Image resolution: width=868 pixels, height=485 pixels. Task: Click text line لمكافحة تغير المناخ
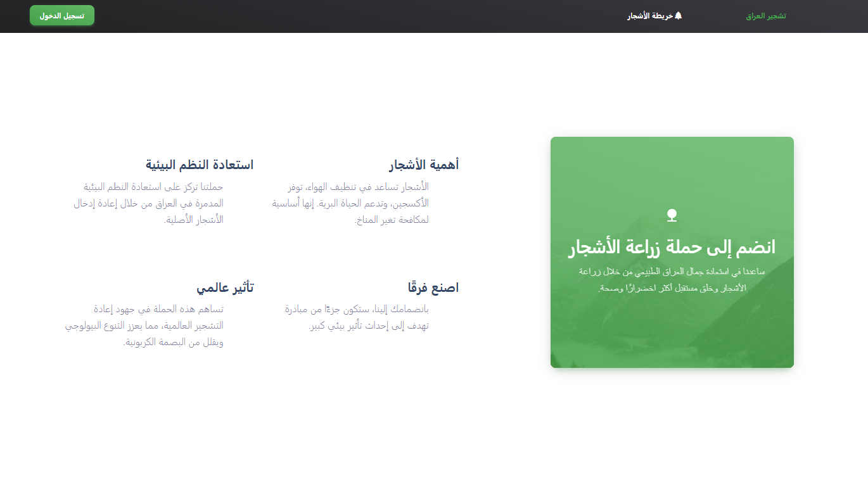392,220
